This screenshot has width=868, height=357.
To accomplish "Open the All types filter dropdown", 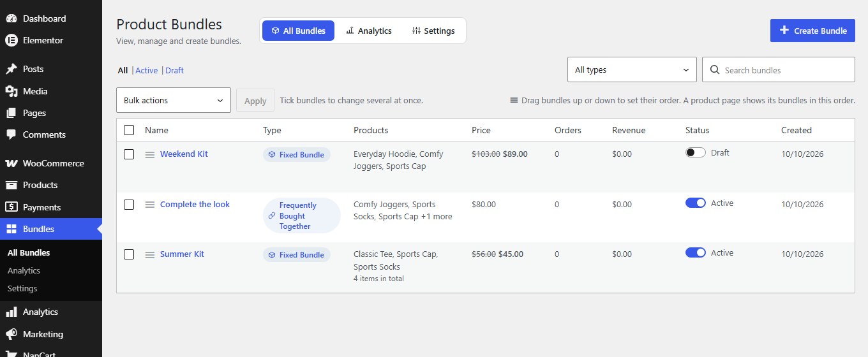I will 632,69.
